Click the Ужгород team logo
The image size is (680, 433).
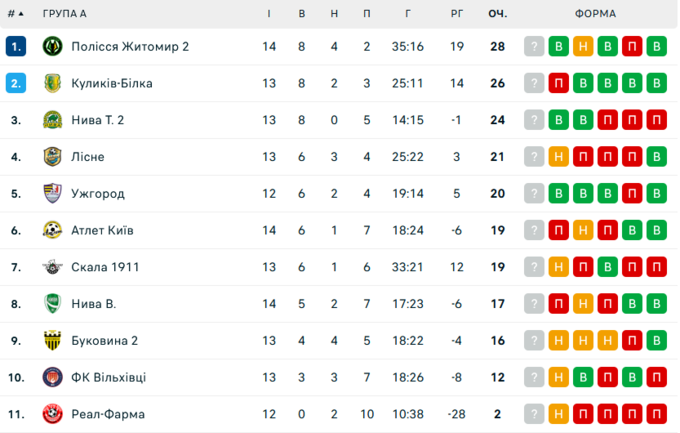[53, 194]
